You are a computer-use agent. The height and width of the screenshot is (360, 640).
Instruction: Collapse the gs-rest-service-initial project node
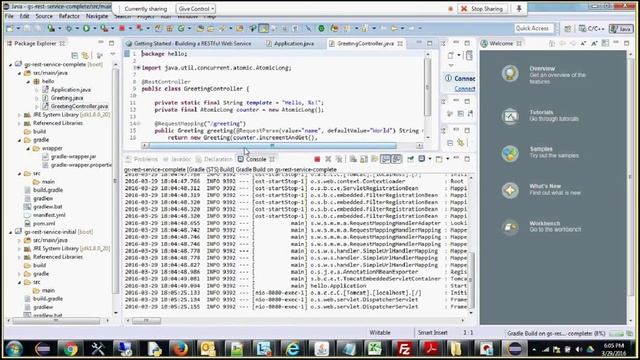coord(11,232)
